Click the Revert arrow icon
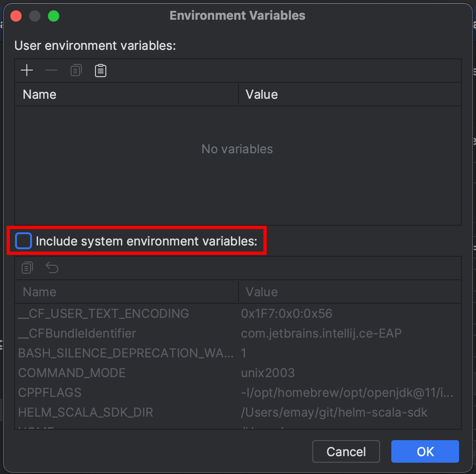 click(52, 268)
